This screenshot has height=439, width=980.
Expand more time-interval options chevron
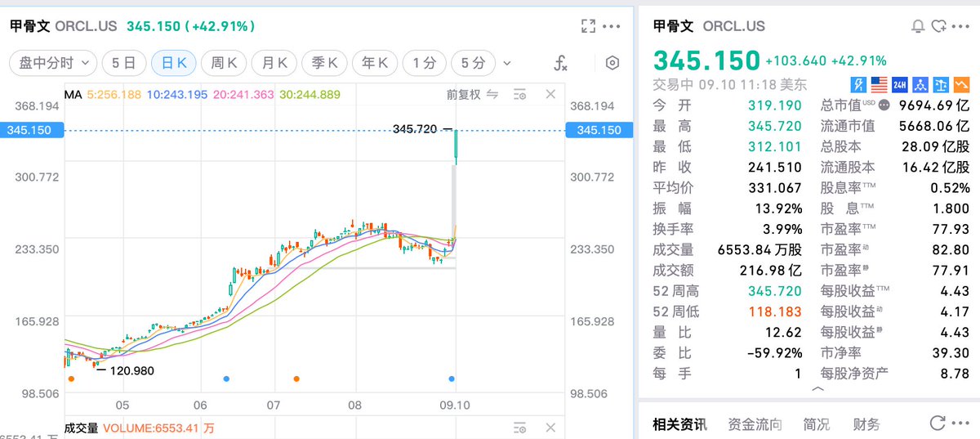507,63
